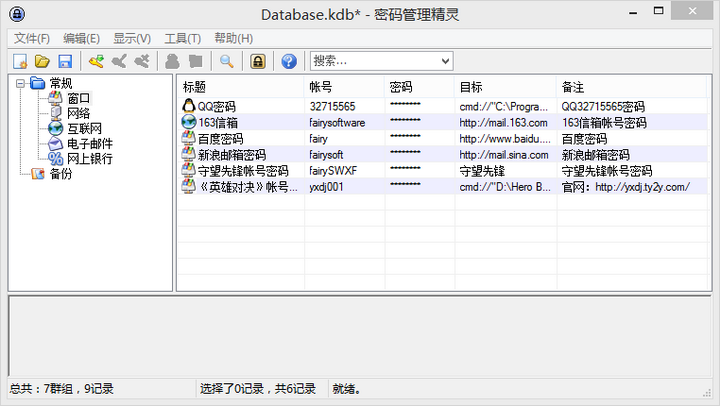
Task: Open help with the blue question icon
Action: click(x=289, y=61)
